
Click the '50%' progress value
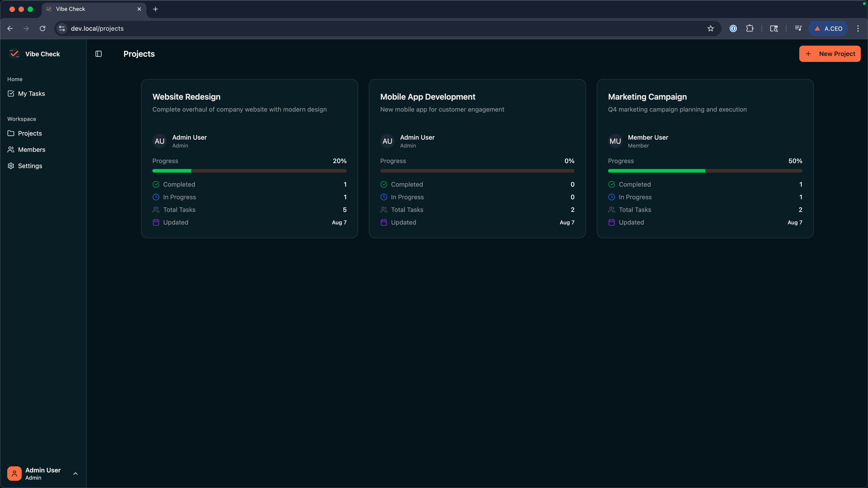(795, 161)
